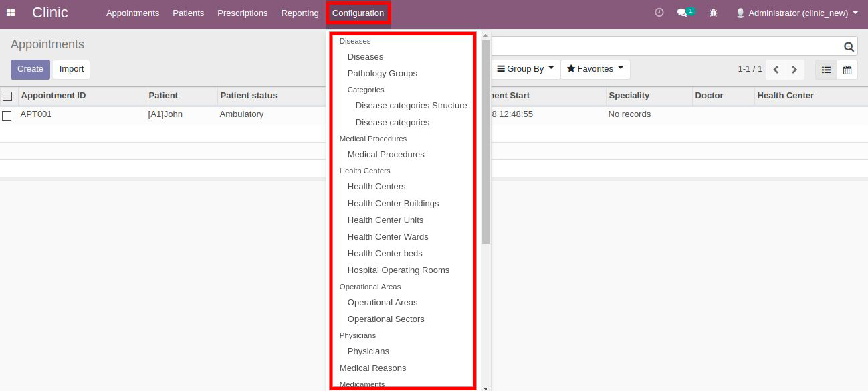868x391 pixels.
Task: Click the Import button
Action: pos(72,69)
